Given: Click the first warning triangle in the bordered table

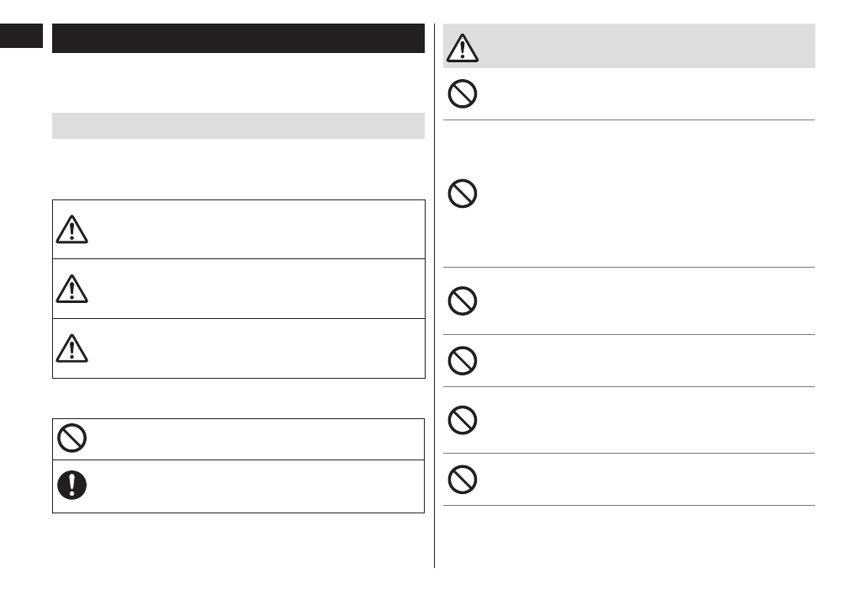Looking at the screenshot, I should pos(71,229).
